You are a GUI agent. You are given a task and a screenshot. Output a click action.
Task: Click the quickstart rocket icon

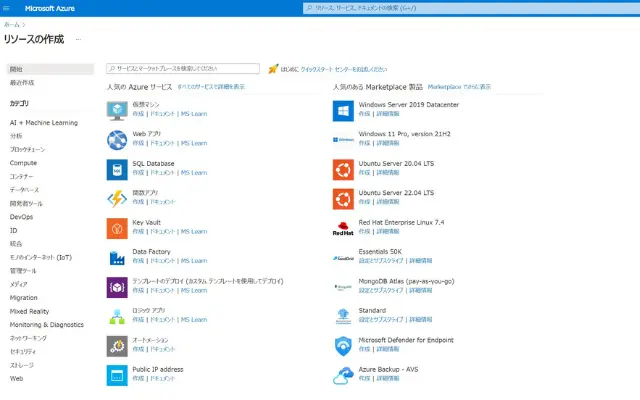[x=273, y=69]
